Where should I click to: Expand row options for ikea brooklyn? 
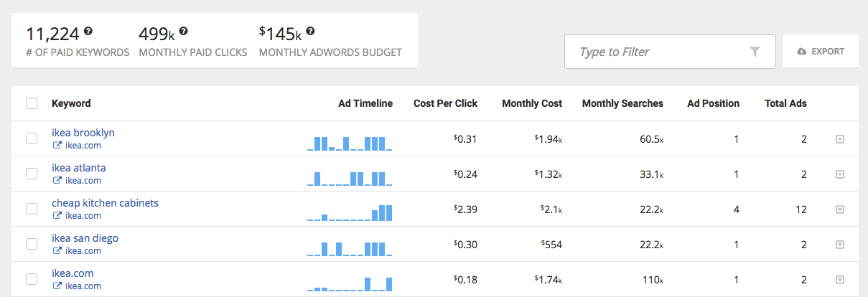840,139
